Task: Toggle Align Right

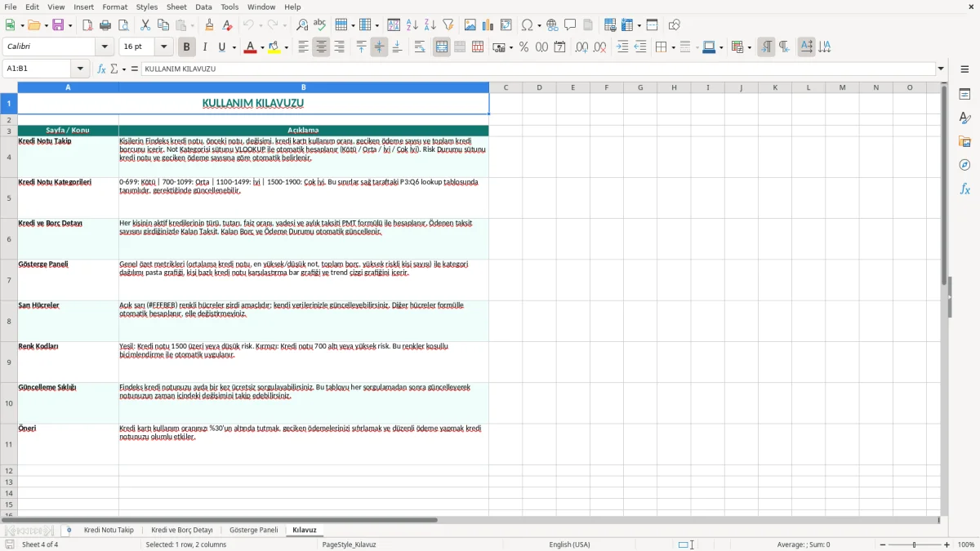Action: (x=339, y=47)
